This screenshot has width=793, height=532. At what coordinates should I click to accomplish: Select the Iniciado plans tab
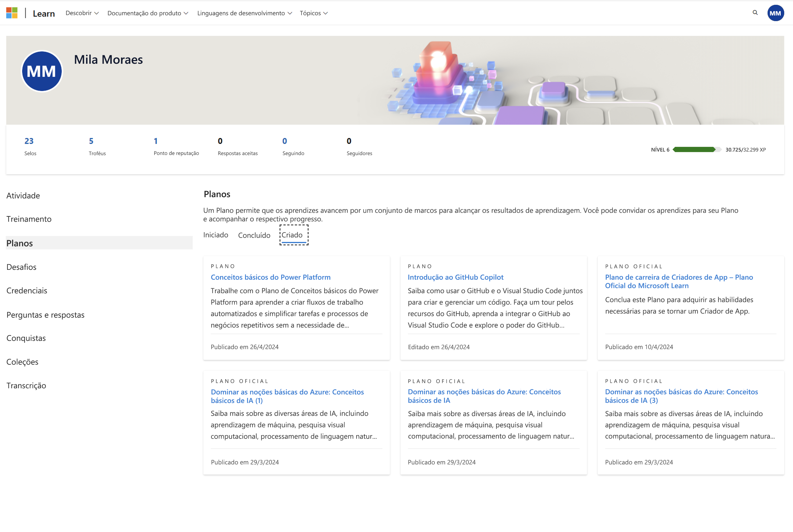pyautogui.click(x=216, y=235)
